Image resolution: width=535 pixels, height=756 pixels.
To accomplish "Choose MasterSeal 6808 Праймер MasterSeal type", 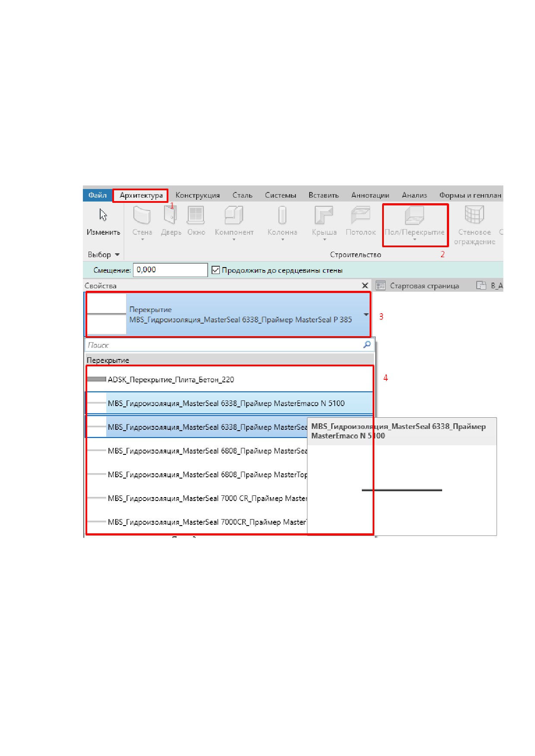I will 196,451.
